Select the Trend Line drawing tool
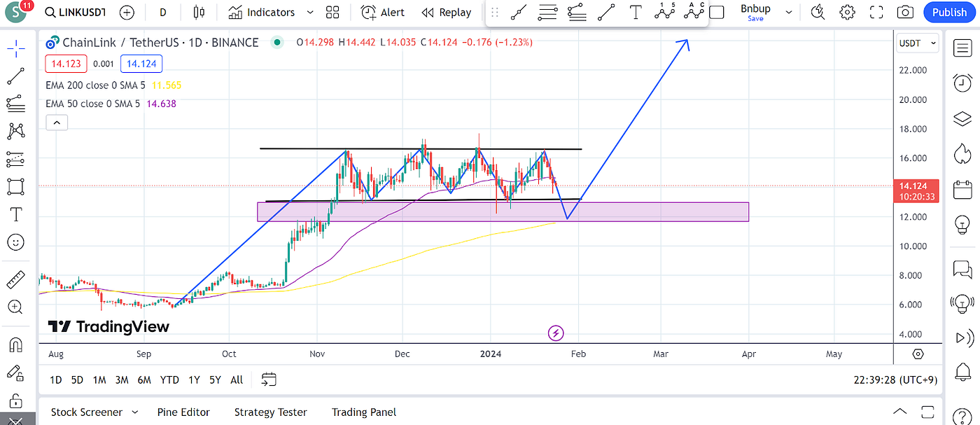 [15, 76]
